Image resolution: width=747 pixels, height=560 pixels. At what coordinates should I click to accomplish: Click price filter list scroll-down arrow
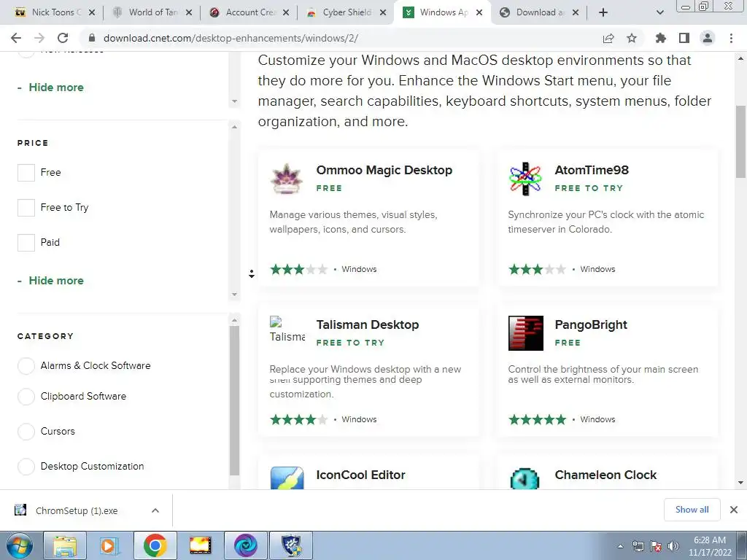234,295
